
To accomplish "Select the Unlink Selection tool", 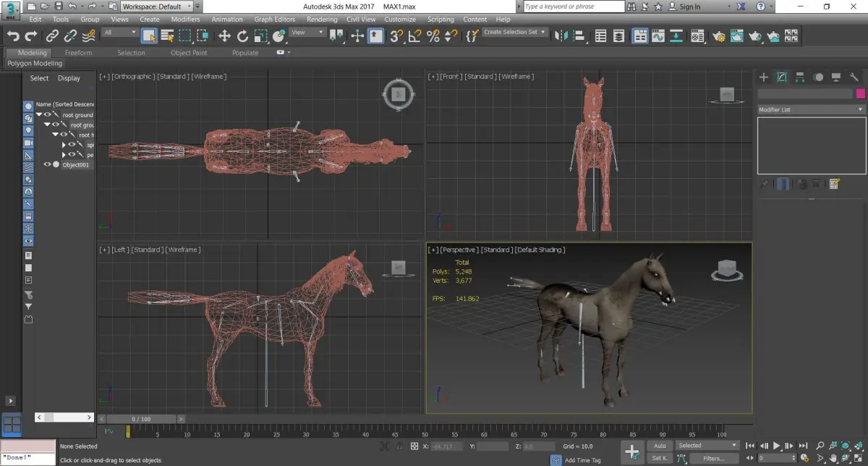I will tap(70, 35).
